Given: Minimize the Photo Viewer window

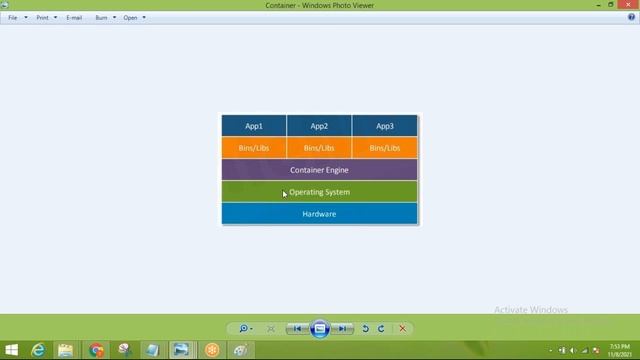Looking at the screenshot, I should [598, 5].
